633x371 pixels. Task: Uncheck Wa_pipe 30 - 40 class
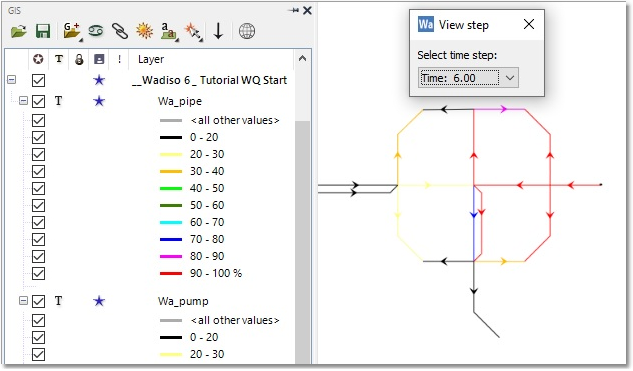point(38,171)
